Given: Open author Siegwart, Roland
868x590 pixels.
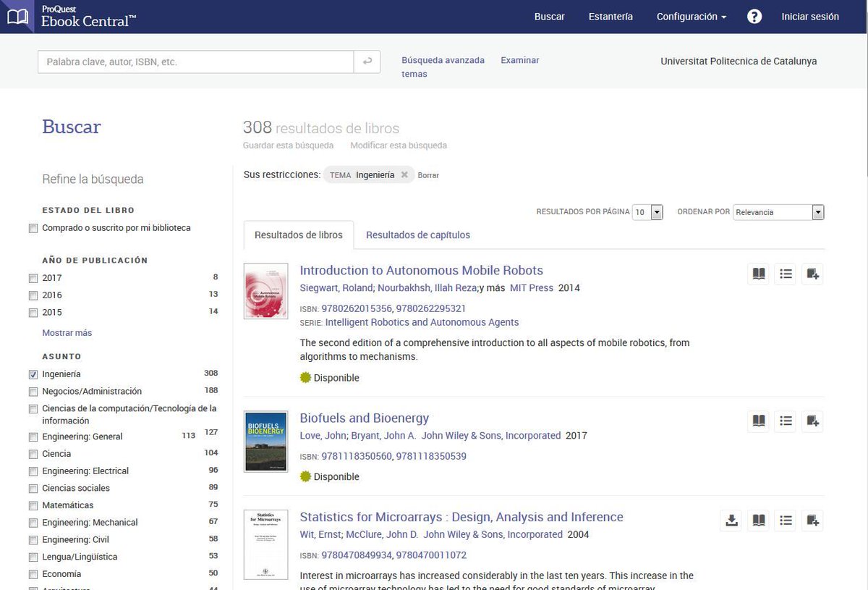Looking at the screenshot, I should (336, 288).
